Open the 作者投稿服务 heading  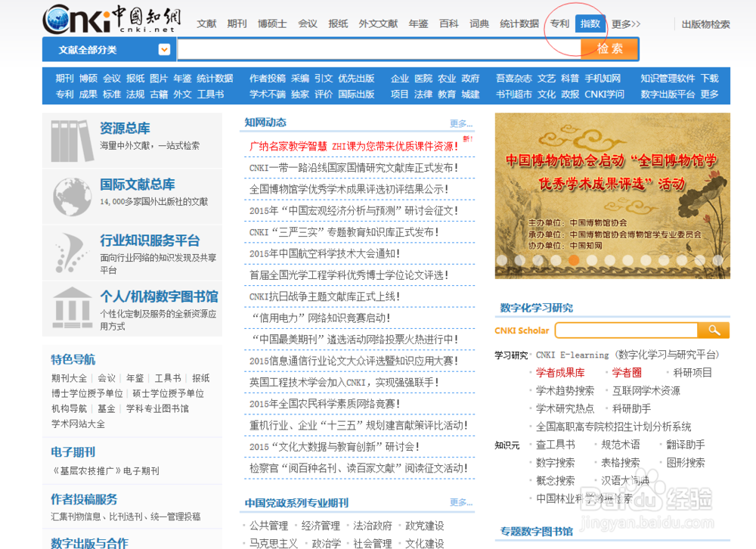tap(85, 499)
